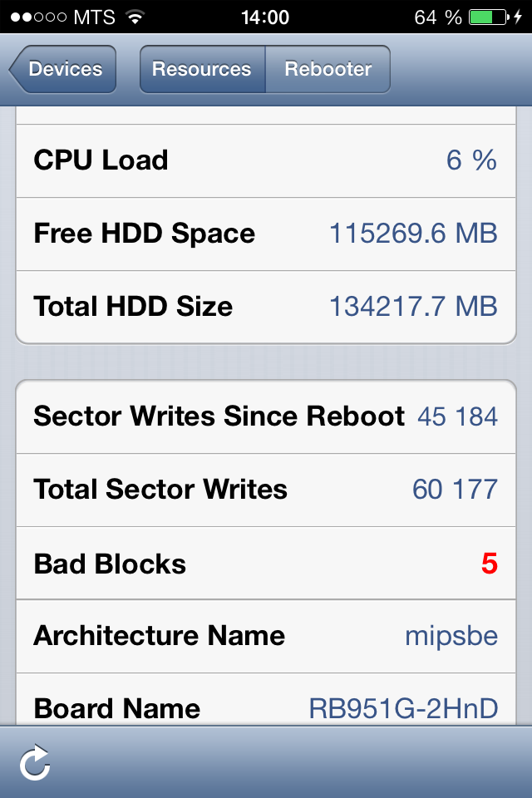Tap the charging bolt icon

[518, 17]
